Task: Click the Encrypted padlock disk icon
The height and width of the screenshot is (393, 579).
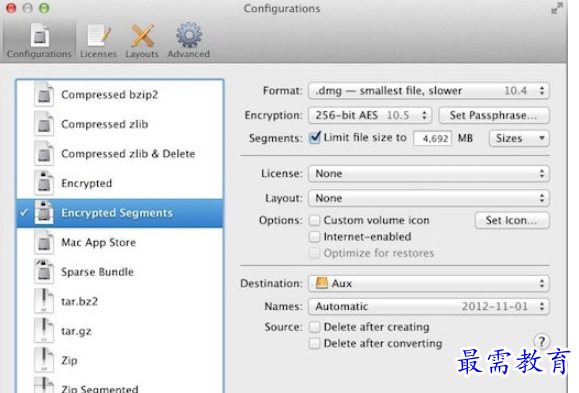Action: 44,183
